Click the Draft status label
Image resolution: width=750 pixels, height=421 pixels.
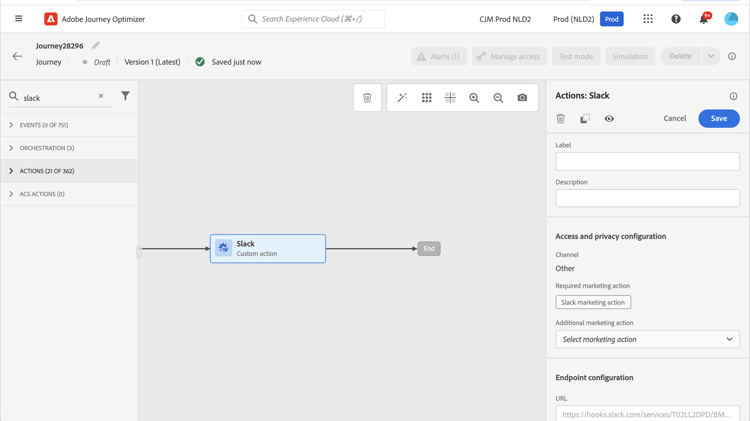[x=102, y=62]
